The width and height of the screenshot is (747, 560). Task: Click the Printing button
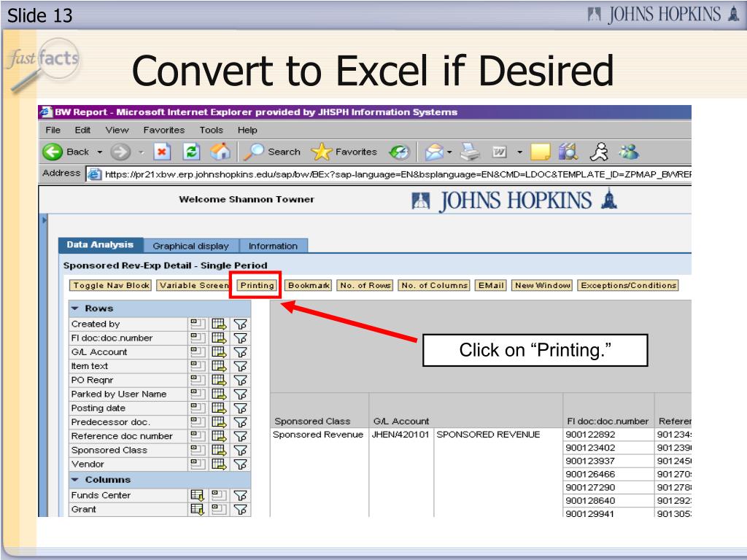(258, 285)
